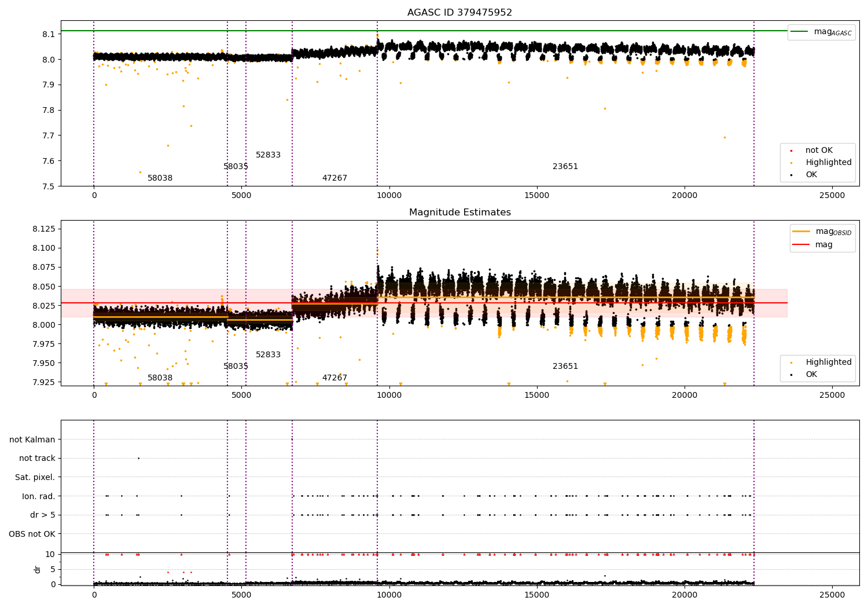
Task: Click the 'OBS not OK' axis label
Action: [x=32, y=534]
